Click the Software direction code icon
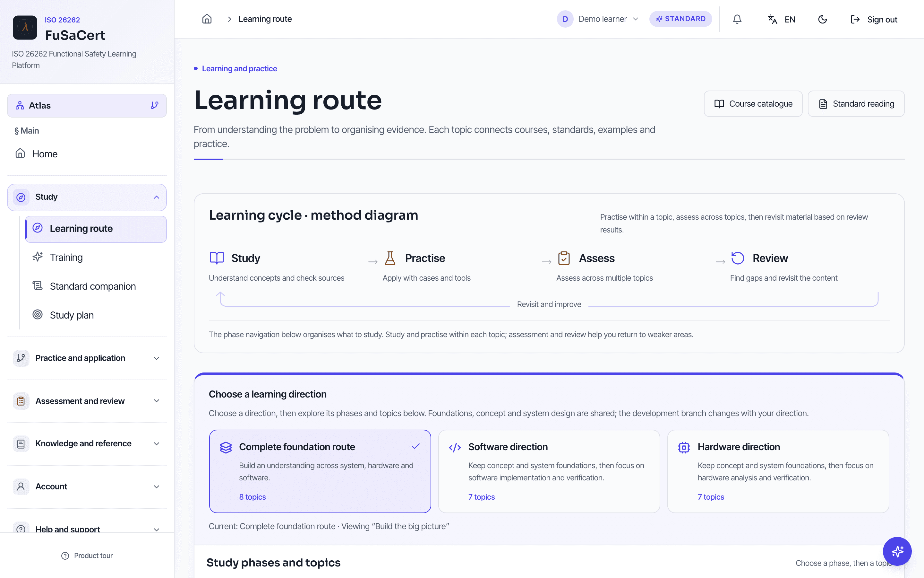Image resolution: width=924 pixels, height=578 pixels. pyautogui.click(x=455, y=447)
